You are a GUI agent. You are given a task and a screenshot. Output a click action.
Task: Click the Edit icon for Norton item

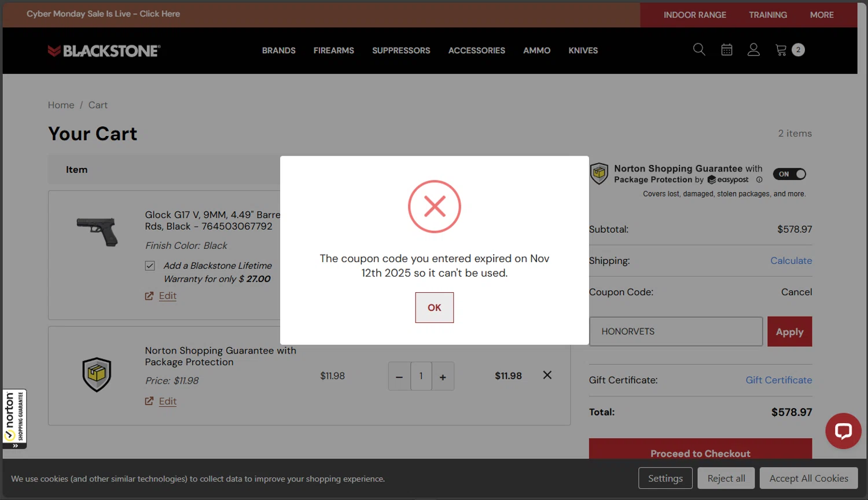click(x=149, y=401)
